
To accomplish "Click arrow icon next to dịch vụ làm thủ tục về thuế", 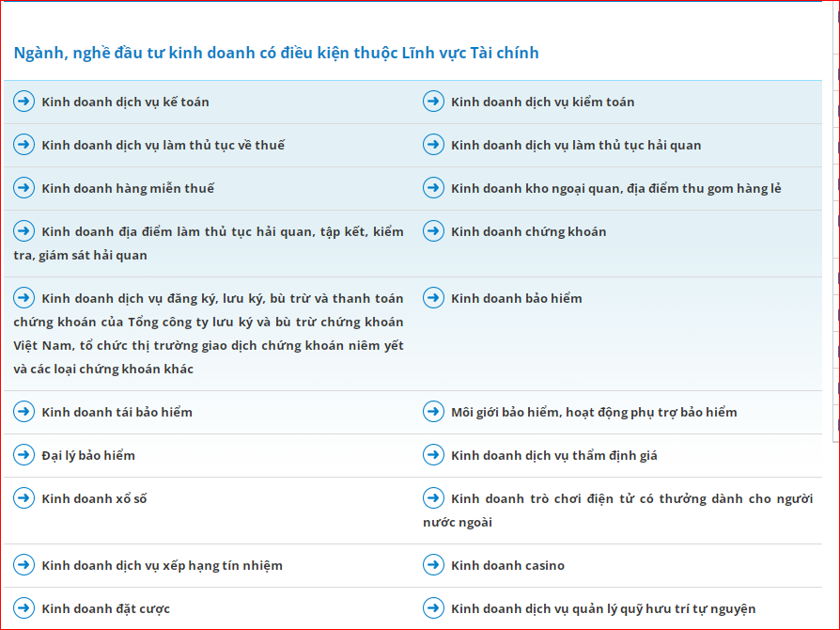I will pos(24,145).
